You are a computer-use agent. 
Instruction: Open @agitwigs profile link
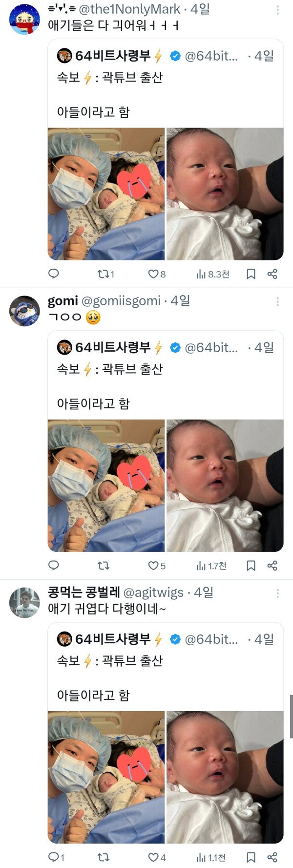tap(153, 593)
